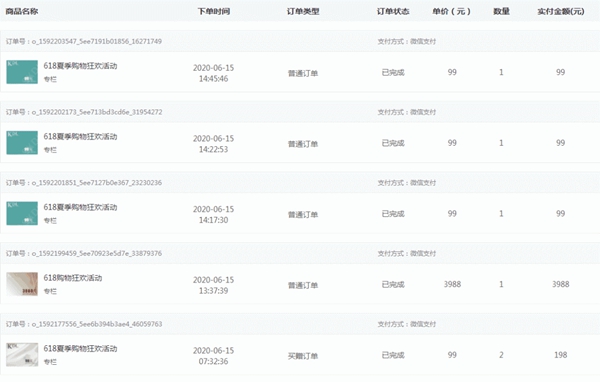Click 已完成 status of the 07:32:36 order

[x=393, y=355]
